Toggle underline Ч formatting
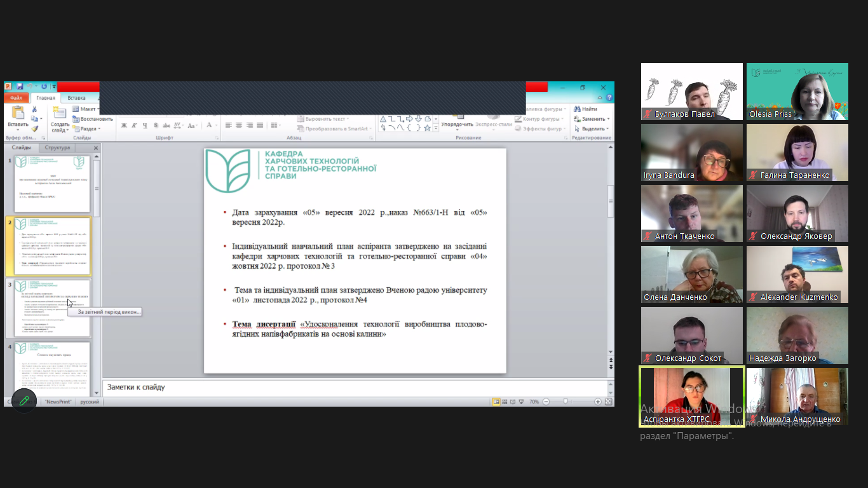The width and height of the screenshot is (868, 488). coord(145,125)
